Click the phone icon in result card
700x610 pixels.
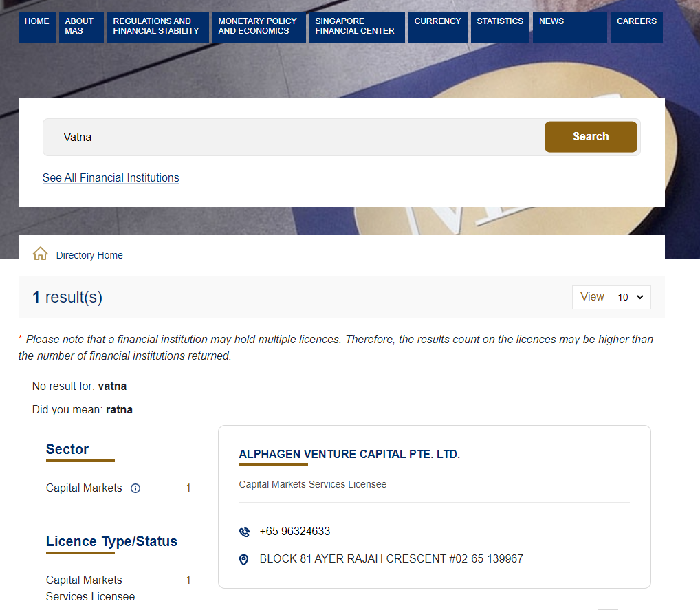tap(244, 532)
